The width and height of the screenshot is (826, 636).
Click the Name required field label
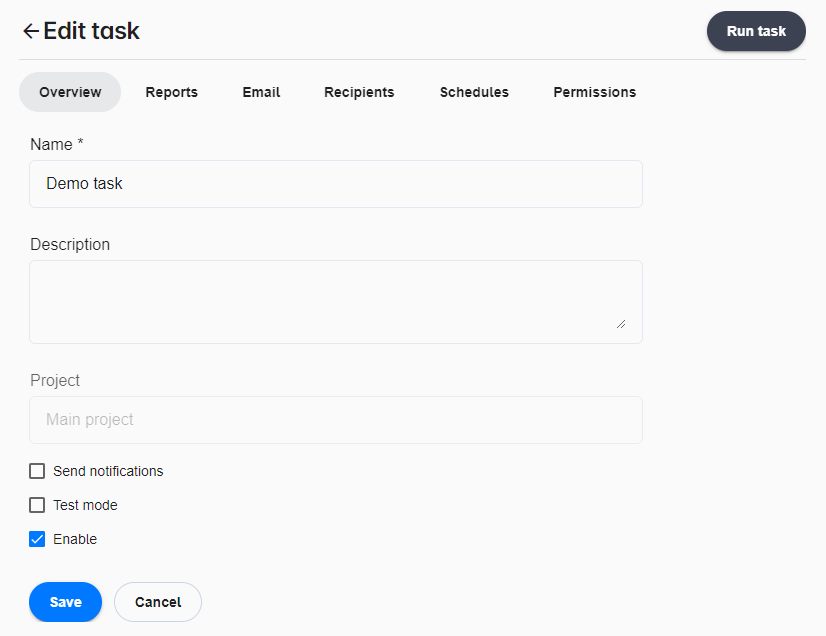tap(57, 144)
